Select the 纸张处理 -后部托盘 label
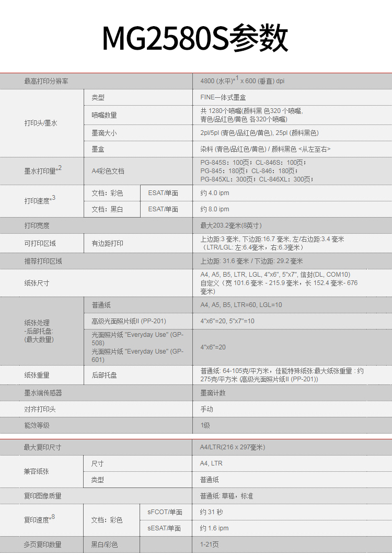 coord(39,331)
